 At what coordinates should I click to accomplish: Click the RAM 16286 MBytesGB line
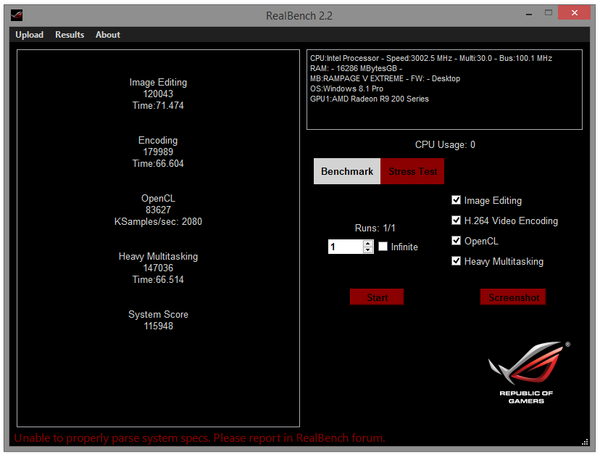click(x=356, y=69)
